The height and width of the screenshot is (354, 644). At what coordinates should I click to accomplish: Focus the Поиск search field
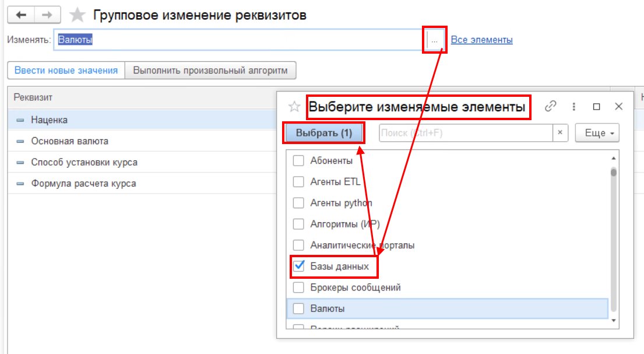click(466, 133)
